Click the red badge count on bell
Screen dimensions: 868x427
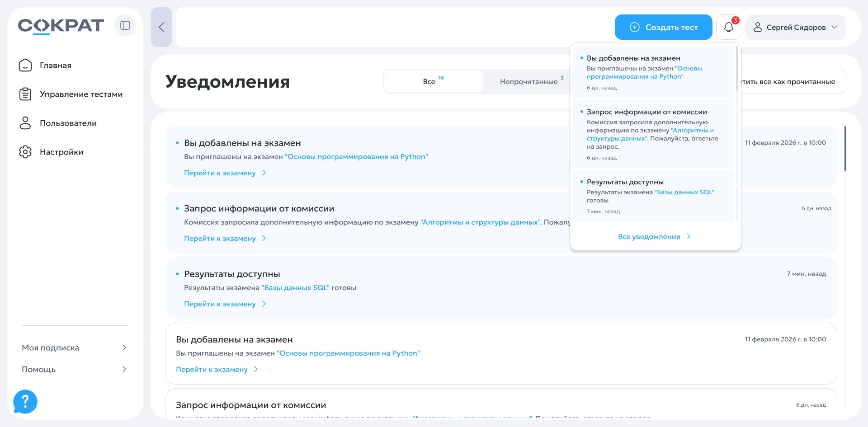(736, 20)
